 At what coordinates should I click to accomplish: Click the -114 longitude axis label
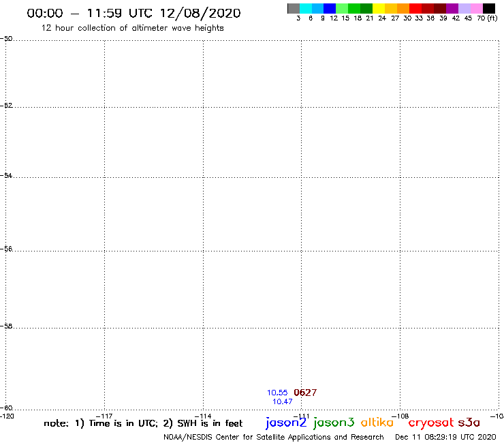(x=203, y=416)
